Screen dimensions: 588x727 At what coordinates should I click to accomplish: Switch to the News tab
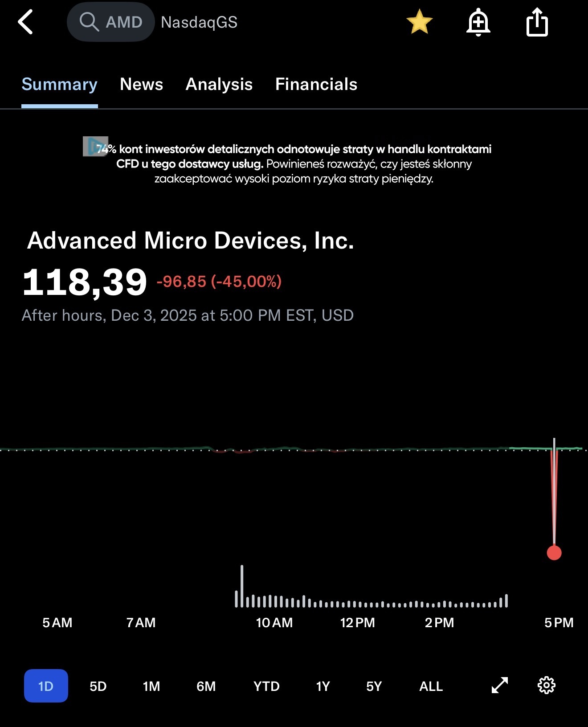click(141, 84)
